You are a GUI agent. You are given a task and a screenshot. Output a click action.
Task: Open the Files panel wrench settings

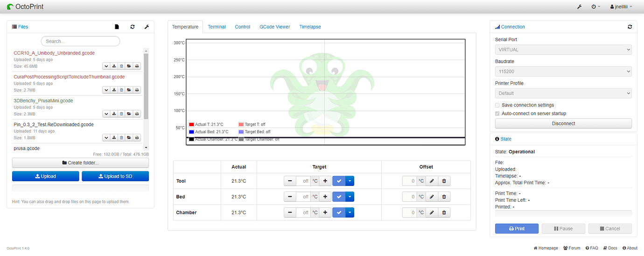147,27
